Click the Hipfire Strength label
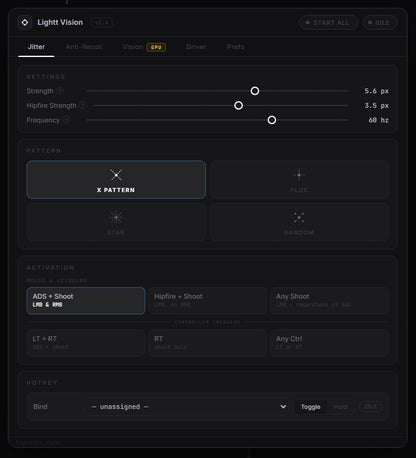 click(x=51, y=105)
